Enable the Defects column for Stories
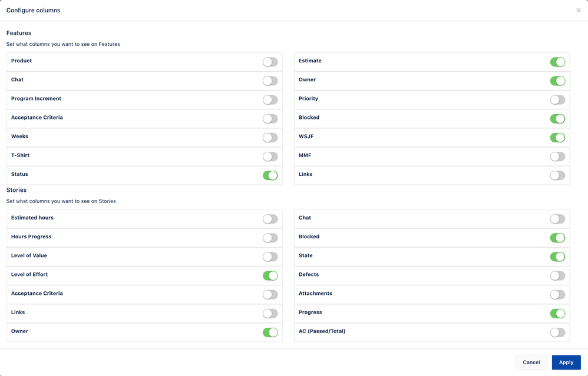The image size is (588, 376). 557,275
